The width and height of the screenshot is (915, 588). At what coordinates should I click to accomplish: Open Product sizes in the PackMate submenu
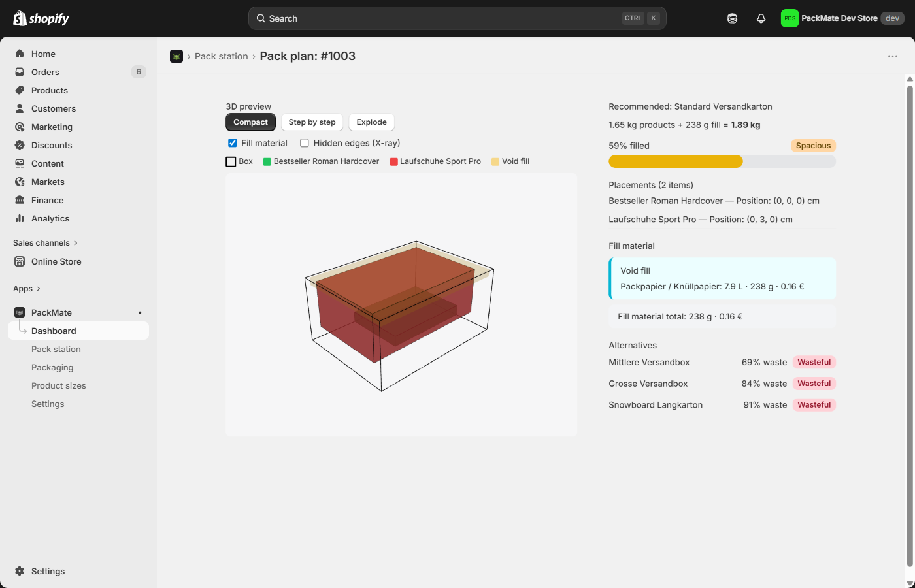[x=59, y=385]
